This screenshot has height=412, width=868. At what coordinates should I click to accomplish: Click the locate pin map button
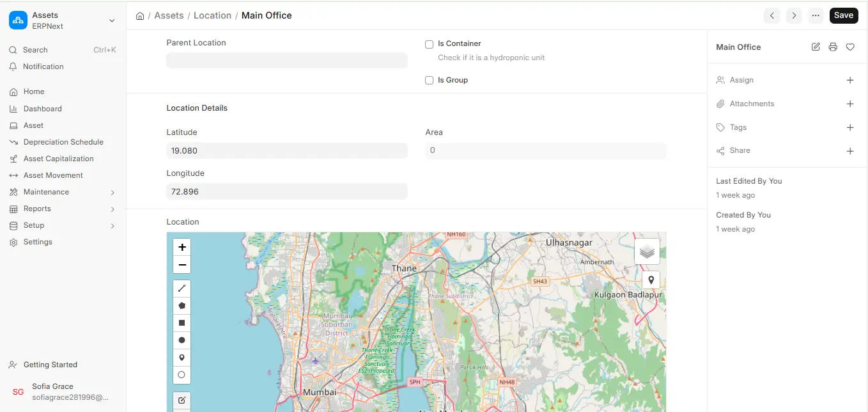tap(651, 280)
